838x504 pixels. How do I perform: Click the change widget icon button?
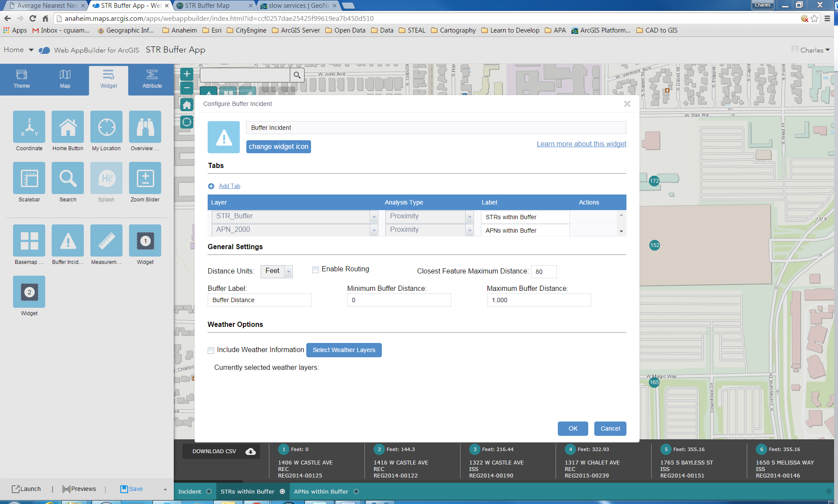pos(278,147)
